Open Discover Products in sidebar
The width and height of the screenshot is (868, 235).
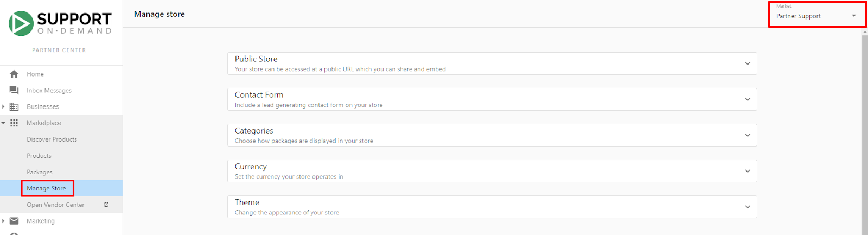52,139
